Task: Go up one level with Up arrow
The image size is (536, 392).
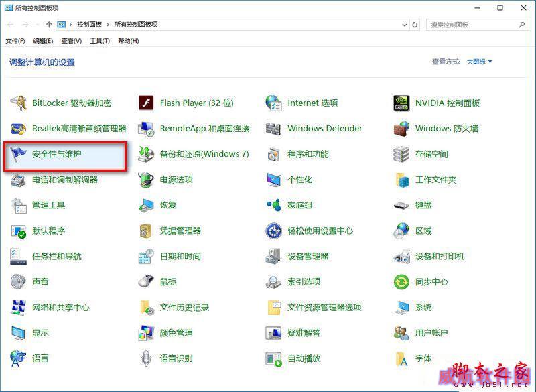Action: coord(49,25)
